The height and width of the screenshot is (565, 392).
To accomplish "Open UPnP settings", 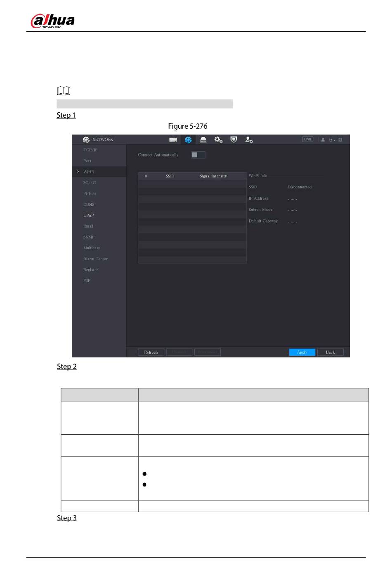I will pyautogui.click(x=89, y=215).
